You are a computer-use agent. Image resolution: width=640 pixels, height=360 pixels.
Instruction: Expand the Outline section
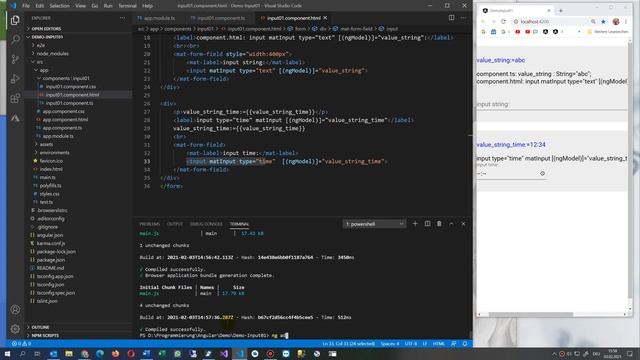coord(78,327)
